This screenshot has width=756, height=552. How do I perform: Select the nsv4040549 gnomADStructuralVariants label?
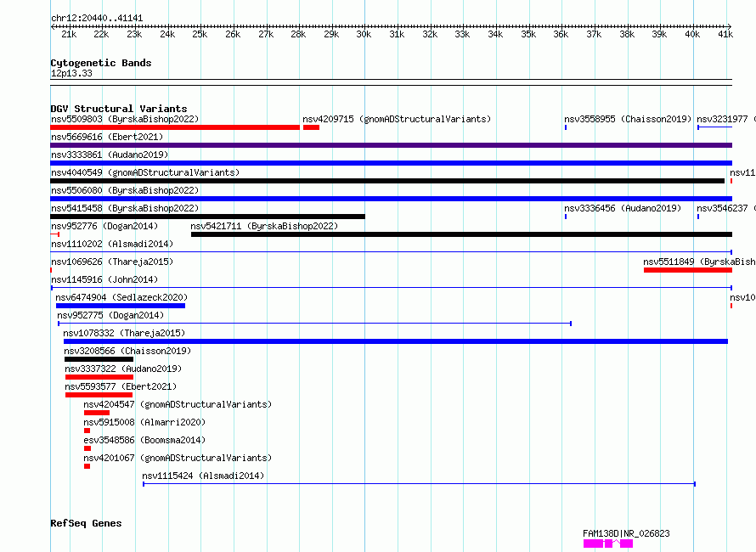pyautogui.click(x=145, y=172)
